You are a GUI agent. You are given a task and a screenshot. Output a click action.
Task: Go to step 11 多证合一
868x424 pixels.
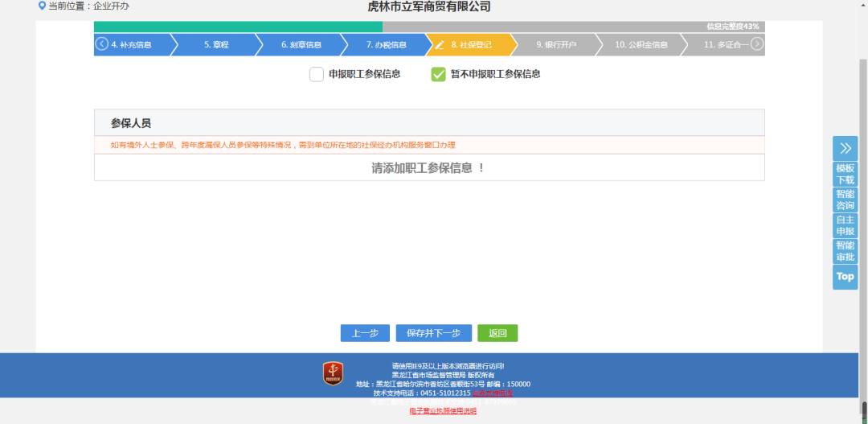point(726,45)
